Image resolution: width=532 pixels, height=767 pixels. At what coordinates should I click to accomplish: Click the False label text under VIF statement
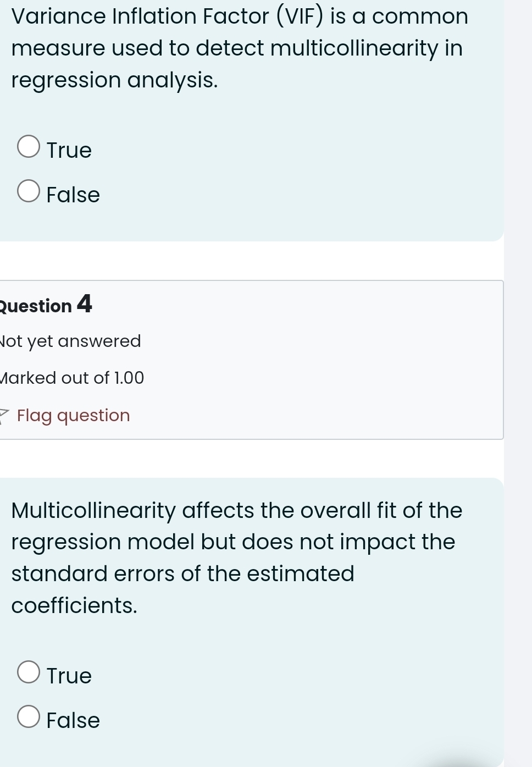pos(73,195)
